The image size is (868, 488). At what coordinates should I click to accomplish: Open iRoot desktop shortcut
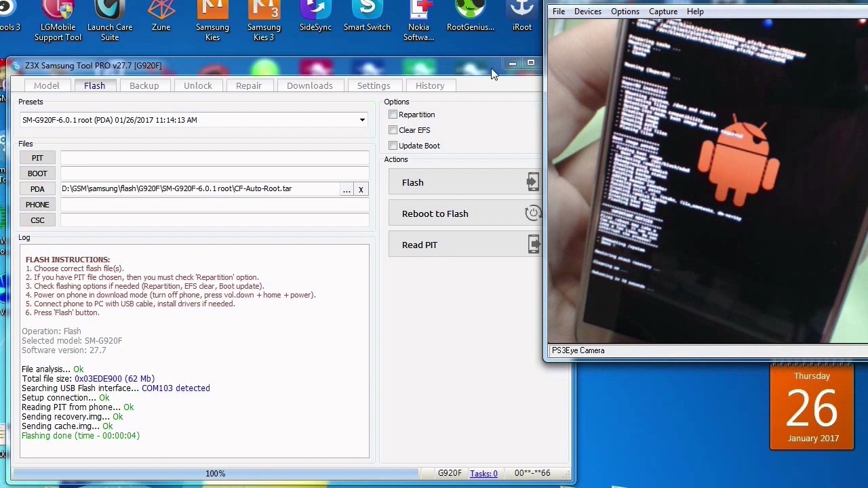522,16
